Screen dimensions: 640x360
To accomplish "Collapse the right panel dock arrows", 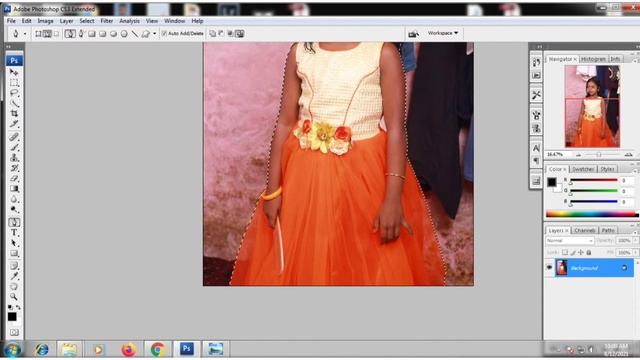I will point(637,47).
